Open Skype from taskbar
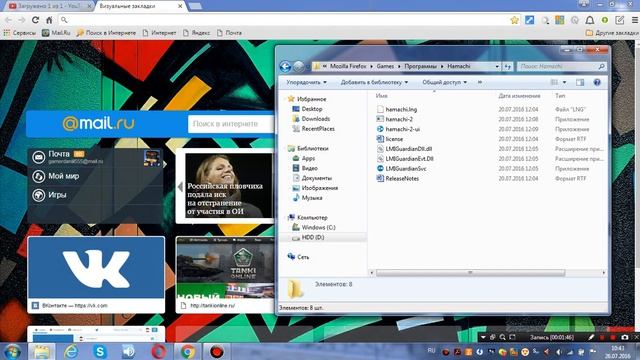Screen dimensions: 640x360 [100, 351]
